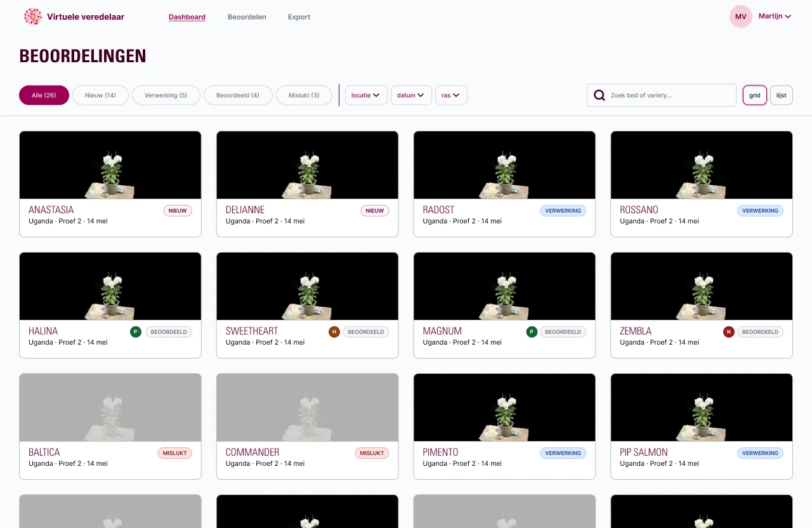Viewport: 812px width, 528px height.
Task: Click the green P badge on Magnum card
Action: [532, 332]
